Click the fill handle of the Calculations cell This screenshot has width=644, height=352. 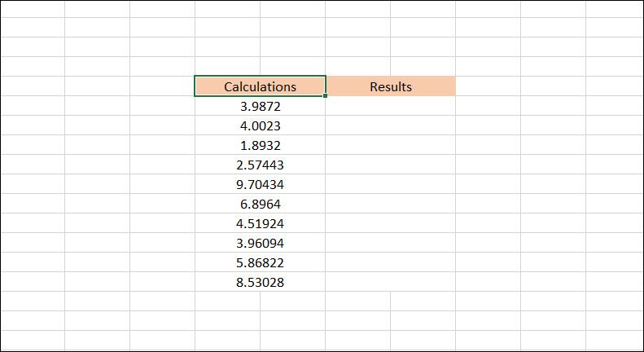click(x=326, y=96)
